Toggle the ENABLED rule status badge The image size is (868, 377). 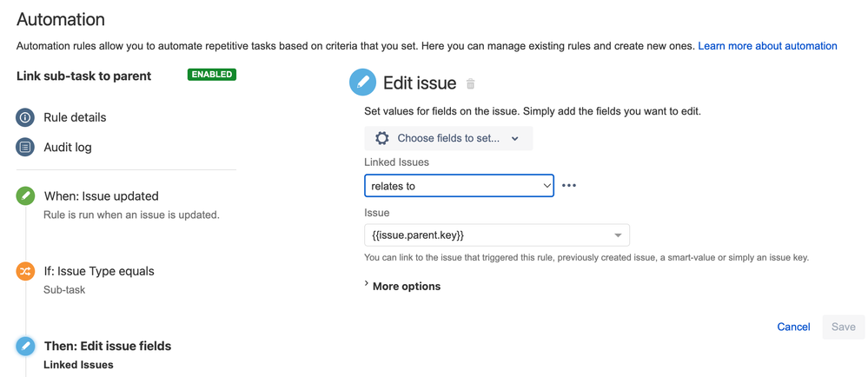[212, 75]
